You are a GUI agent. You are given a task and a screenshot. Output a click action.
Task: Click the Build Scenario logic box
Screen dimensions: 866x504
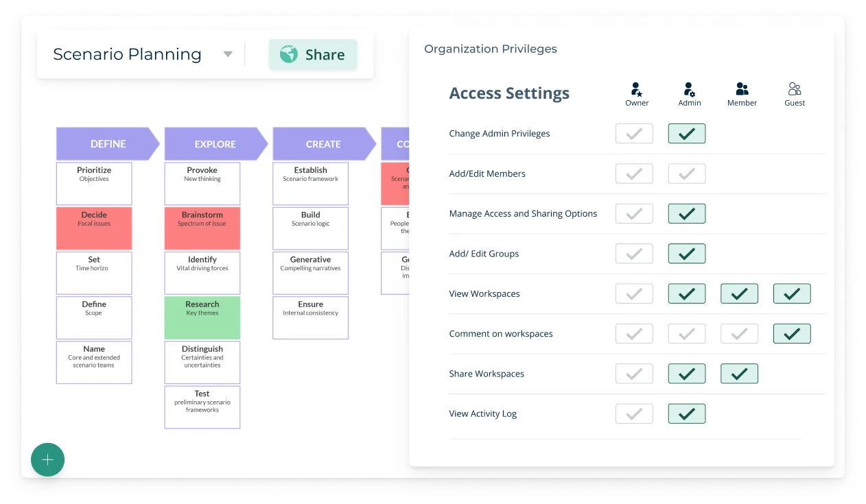(310, 228)
